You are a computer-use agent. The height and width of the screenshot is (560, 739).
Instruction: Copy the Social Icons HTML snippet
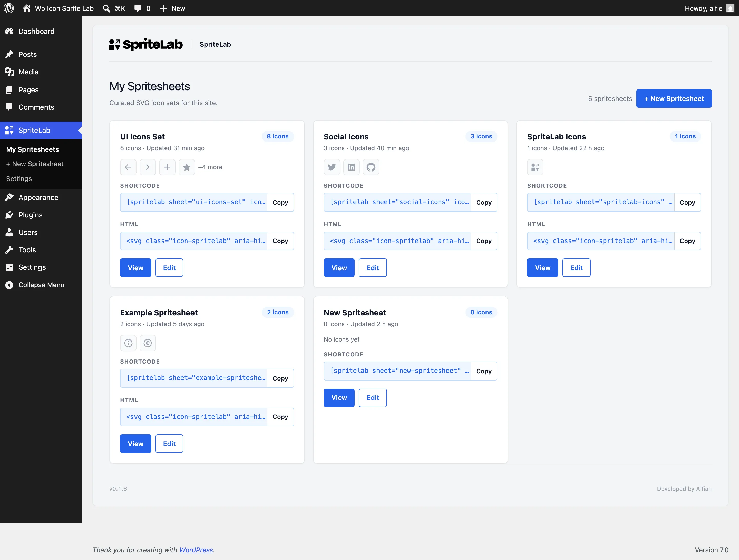(484, 241)
